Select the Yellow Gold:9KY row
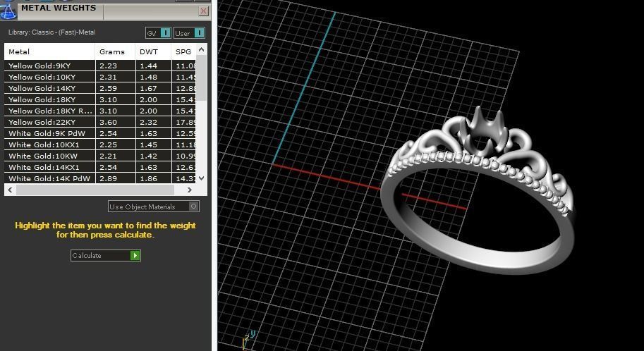Image resolution: width=644 pixels, height=351 pixels. pyautogui.click(x=99, y=66)
